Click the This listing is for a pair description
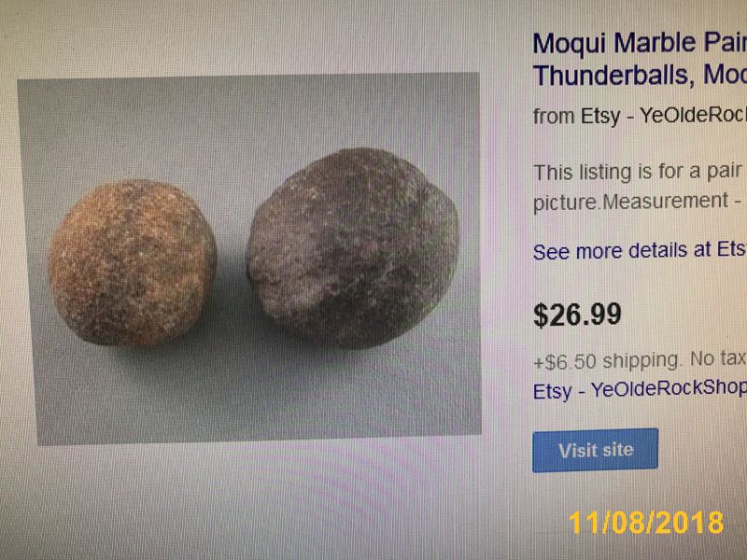 coord(639,172)
